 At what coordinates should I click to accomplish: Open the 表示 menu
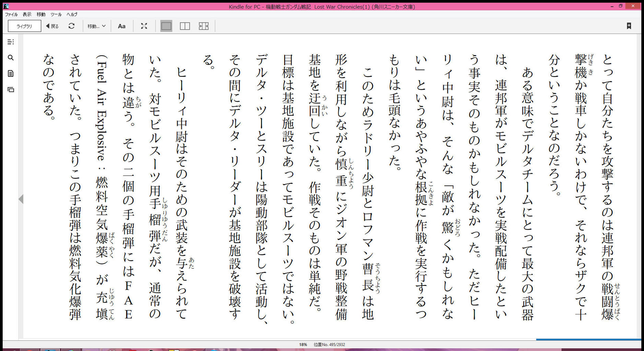click(x=27, y=14)
